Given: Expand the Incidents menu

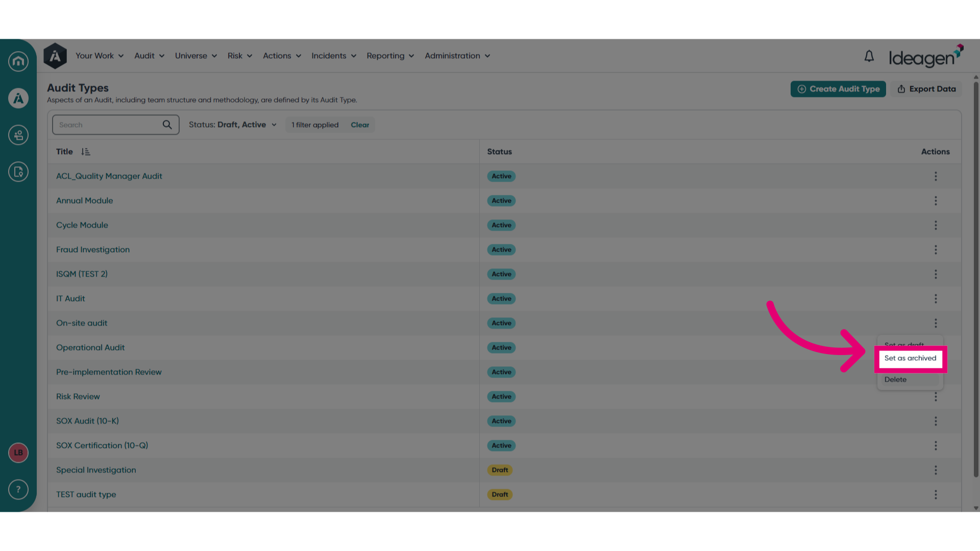Looking at the screenshot, I should 334,56.
